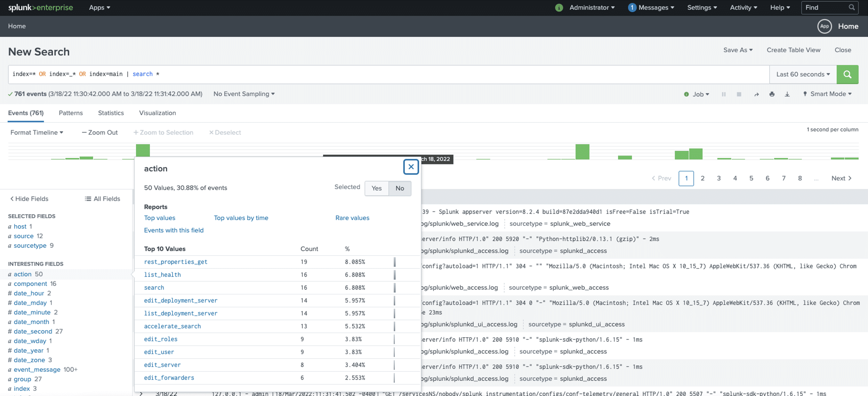Open Help menu
This screenshot has height=396, width=868.
tap(780, 7)
